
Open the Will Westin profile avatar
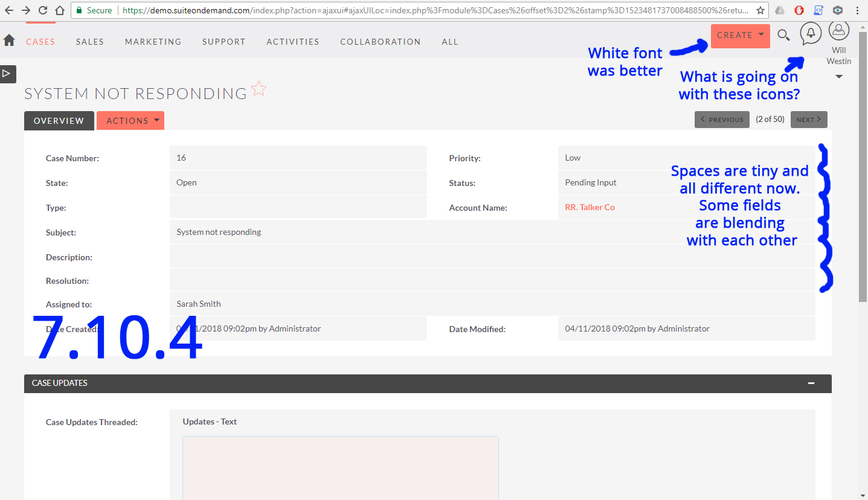[839, 30]
